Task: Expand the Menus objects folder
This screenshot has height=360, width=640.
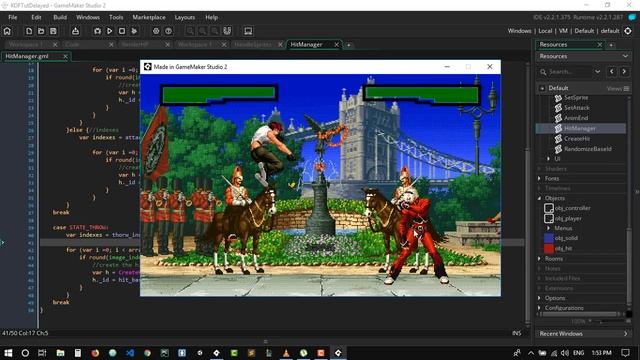Action: click(549, 228)
